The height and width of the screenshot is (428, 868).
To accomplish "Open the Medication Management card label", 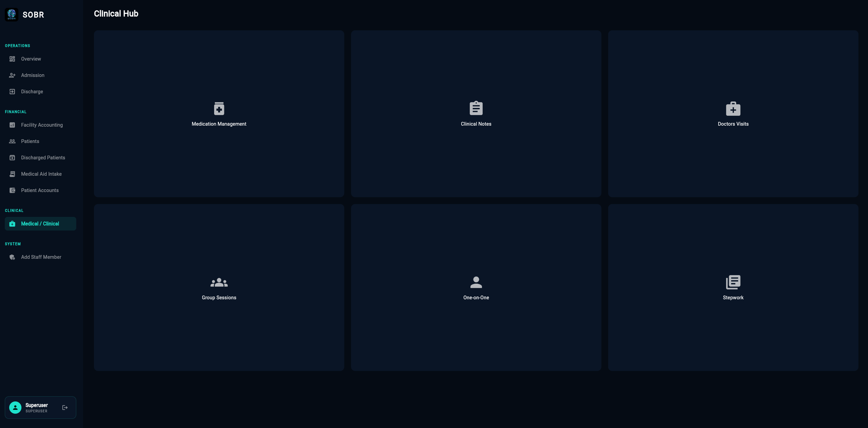I will tap(219, 124).
